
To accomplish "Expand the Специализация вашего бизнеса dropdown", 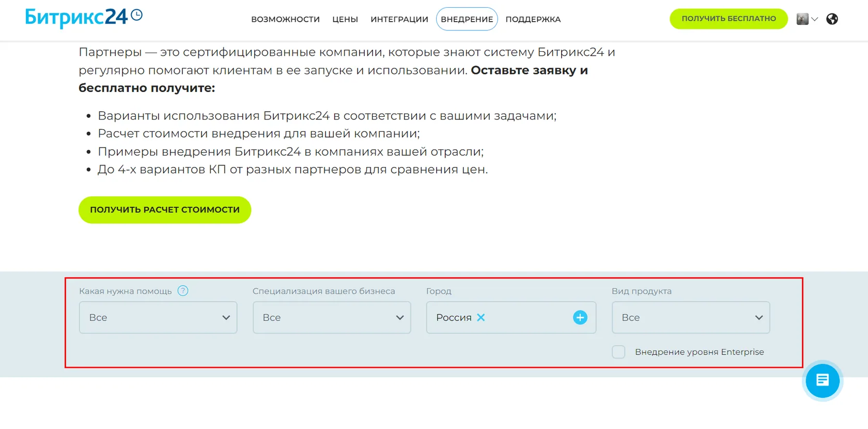I will 332,317.
